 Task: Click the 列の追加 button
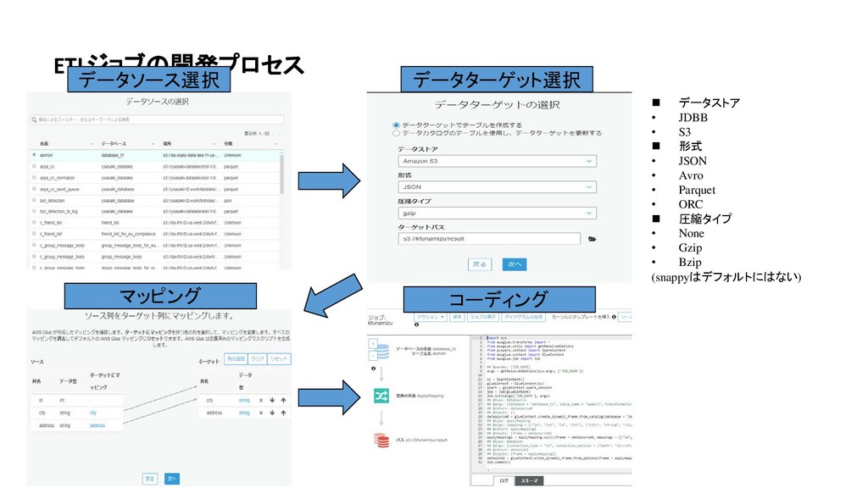(236, 359)
